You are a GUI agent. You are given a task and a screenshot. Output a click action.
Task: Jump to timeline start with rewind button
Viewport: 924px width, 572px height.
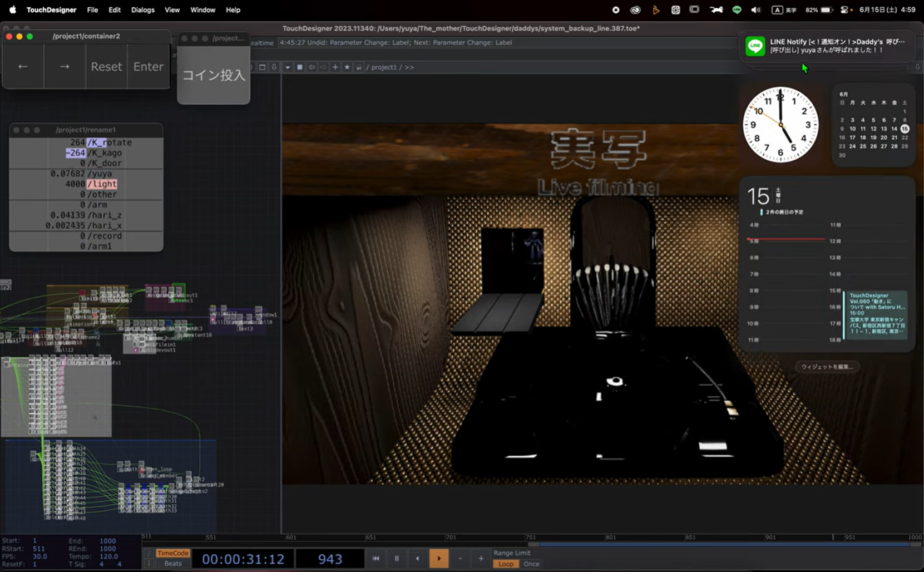pos(376,558)
